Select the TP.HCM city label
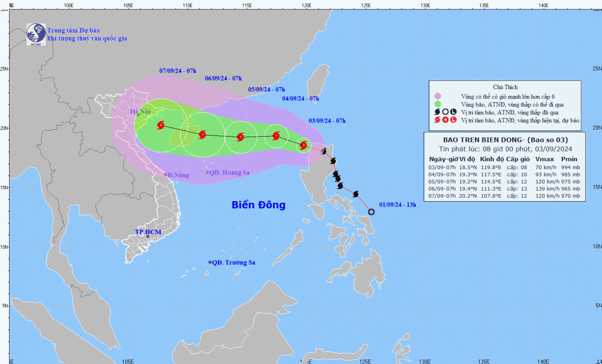602x364 pixels. [x=148, y=232]
